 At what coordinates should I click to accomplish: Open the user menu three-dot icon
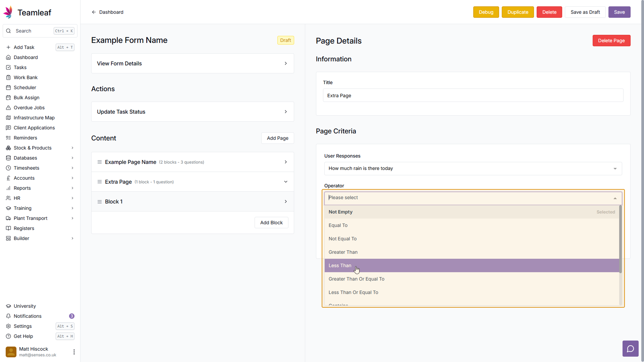[x=74, y=352]
